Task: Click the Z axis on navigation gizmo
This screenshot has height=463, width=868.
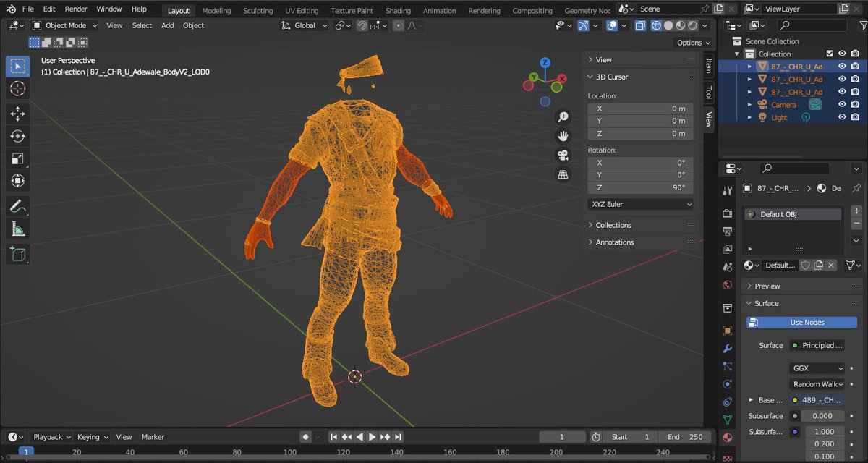Action: pyautogui.click(x=545, y=63)
